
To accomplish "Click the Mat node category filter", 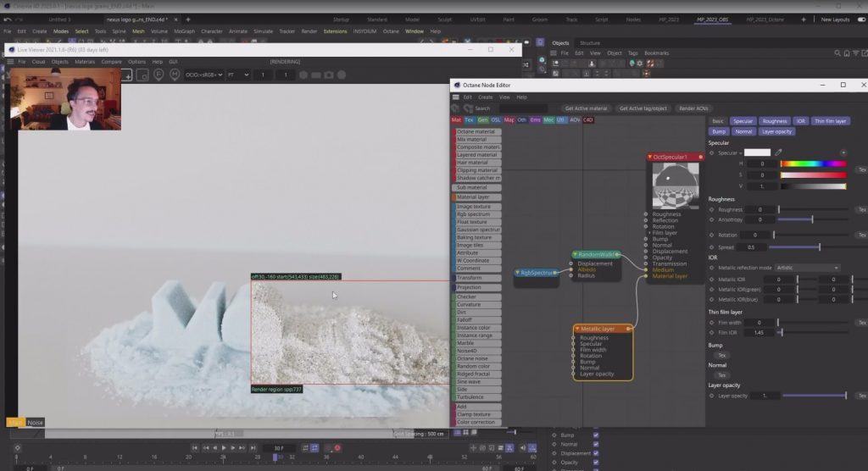I will point(456,120).
